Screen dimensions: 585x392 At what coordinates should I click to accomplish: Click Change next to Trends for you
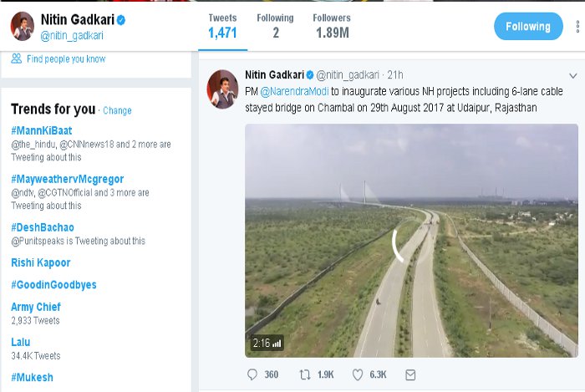[117, 110]
